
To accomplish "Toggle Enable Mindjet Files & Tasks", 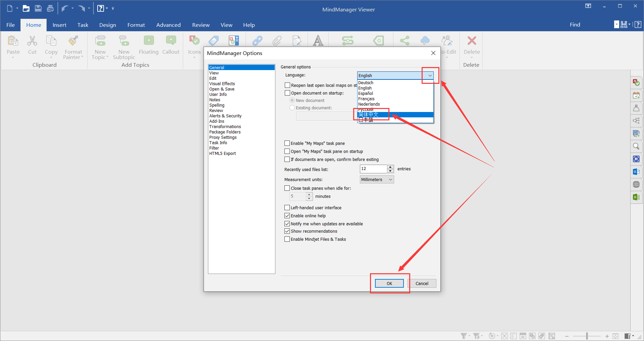I will 287,239.
